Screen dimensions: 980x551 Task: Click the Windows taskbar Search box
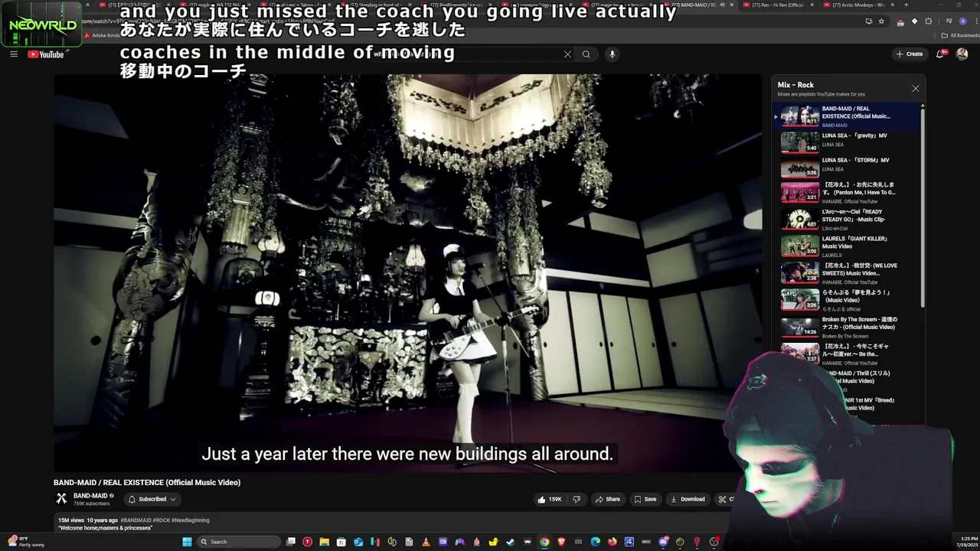(x=239, y=542)
